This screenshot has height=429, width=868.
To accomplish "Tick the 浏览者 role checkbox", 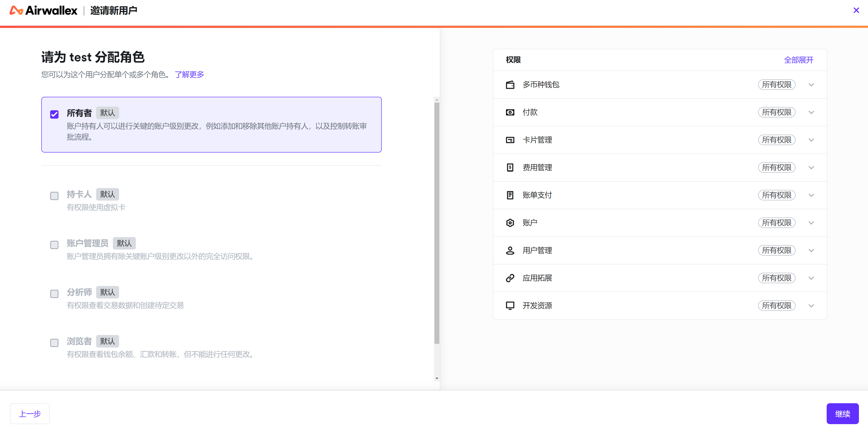I will [x=54, y=343].
